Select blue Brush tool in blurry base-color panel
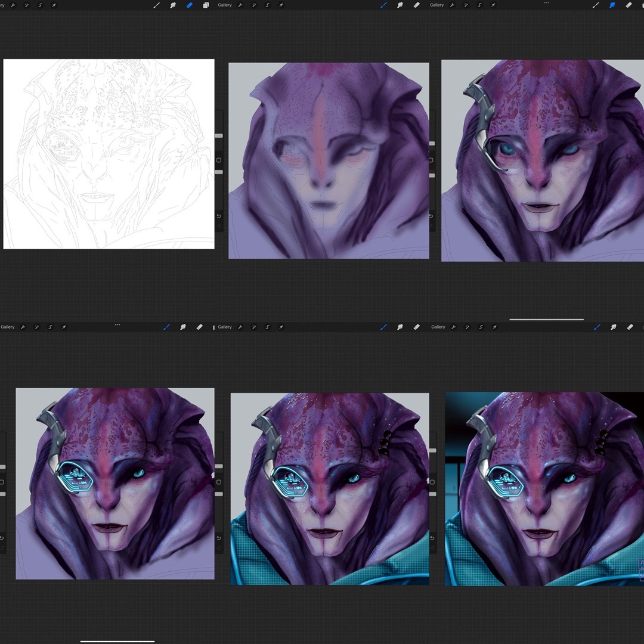 (x=383, y=5)
